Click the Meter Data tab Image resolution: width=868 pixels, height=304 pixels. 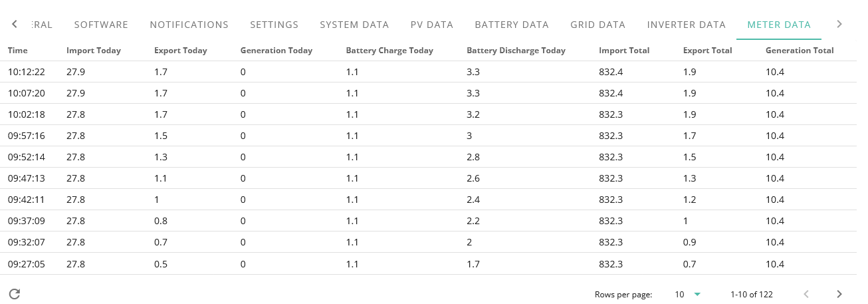pyautogui.click(x=779, y=25)
